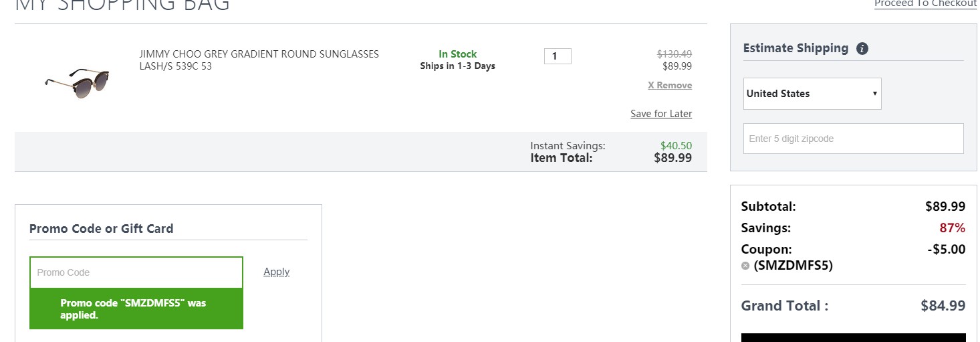Screen dimensions: 980x342
Task: Click the 5 digit zipcode field
Action: pyautogui.click(x=854, y=139)
